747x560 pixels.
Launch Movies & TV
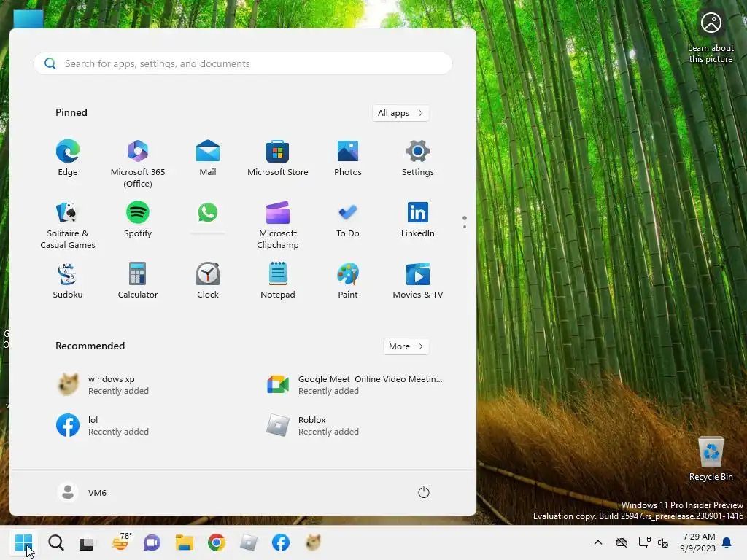[418, 281]
